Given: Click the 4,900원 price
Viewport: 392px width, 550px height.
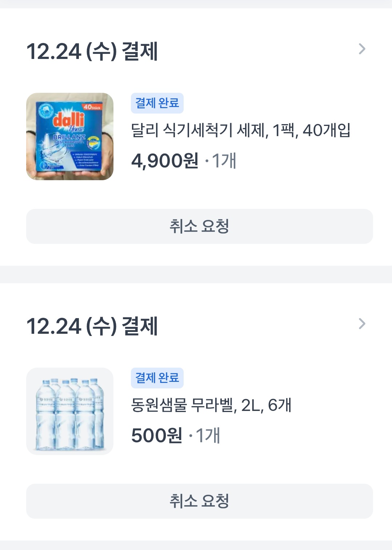Looking at the screenshot, I should tap(165, 161).
